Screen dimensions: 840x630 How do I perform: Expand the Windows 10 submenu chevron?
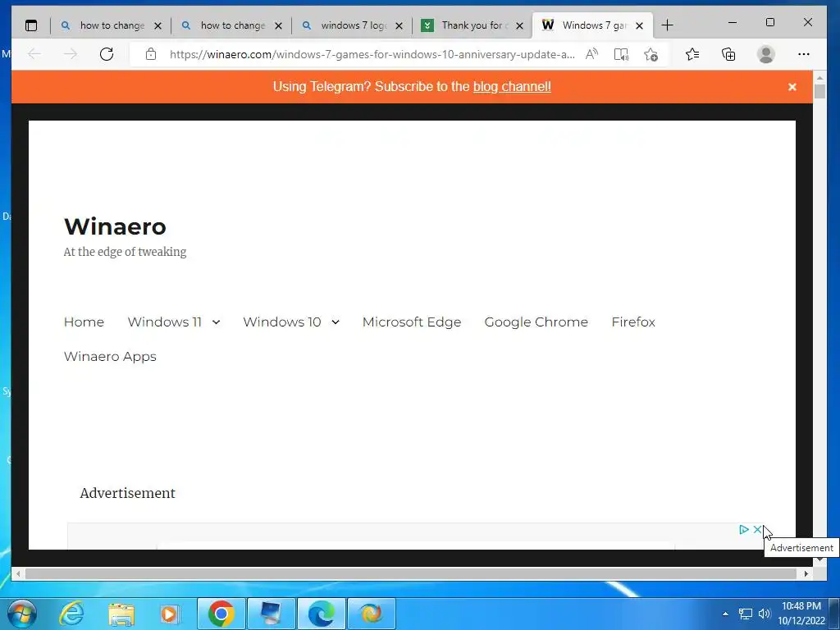(x=336, y=322)
